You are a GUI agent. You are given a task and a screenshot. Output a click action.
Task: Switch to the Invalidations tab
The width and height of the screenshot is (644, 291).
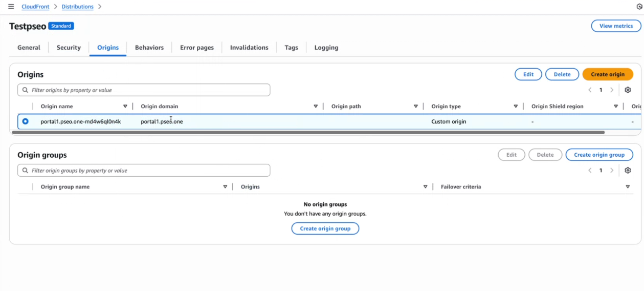point(249,48)
